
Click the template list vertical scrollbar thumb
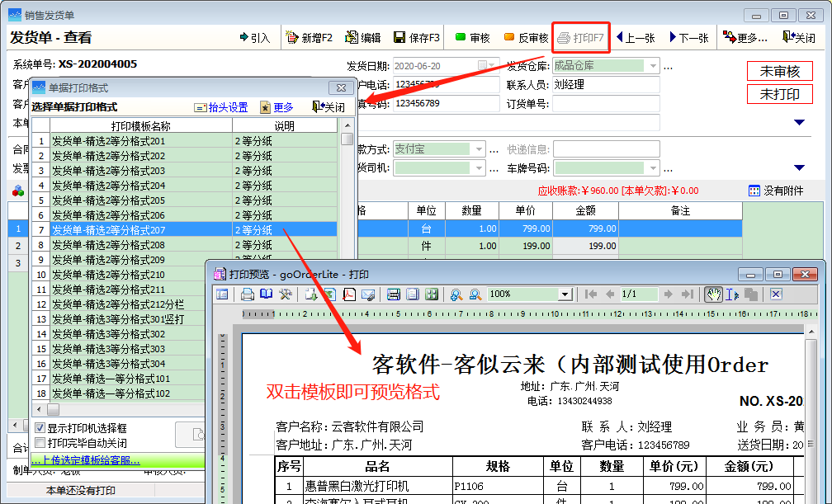(347, 139)
